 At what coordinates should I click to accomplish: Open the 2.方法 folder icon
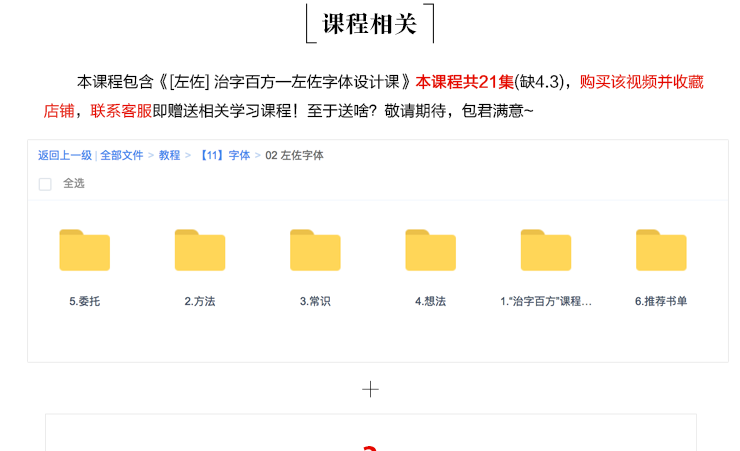point(200,250)
